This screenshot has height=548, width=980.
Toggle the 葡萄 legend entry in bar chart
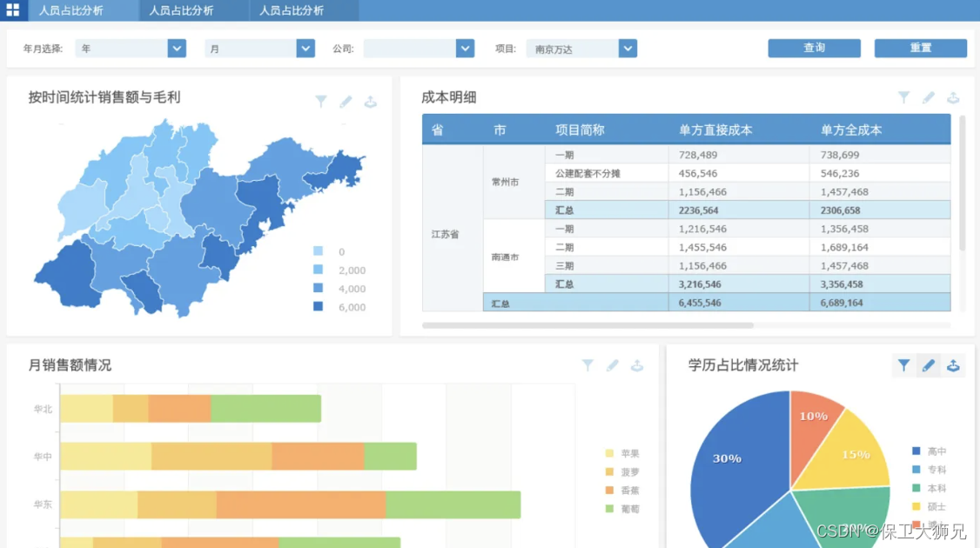coord(622,509)
